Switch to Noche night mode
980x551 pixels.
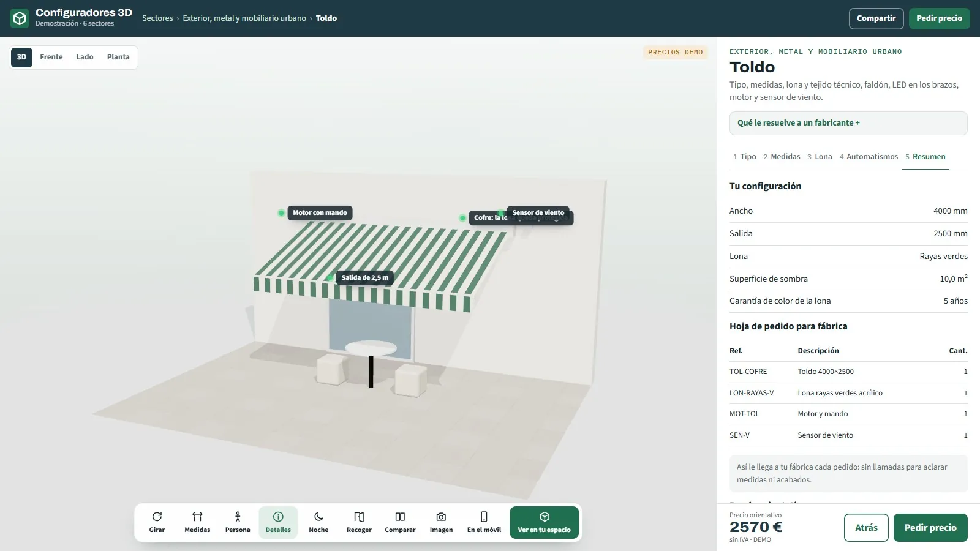pyautogui.click(x=318, y=522)
